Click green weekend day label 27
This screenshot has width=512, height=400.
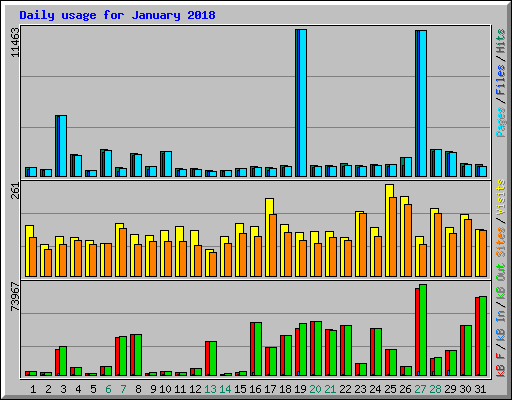tap(421, 389)
